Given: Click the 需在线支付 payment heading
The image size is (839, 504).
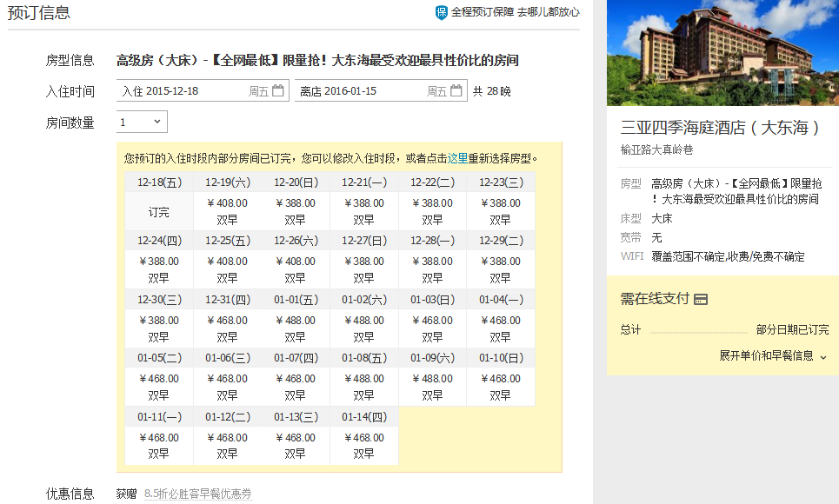Looking at the screenshot, I should 655,299.
